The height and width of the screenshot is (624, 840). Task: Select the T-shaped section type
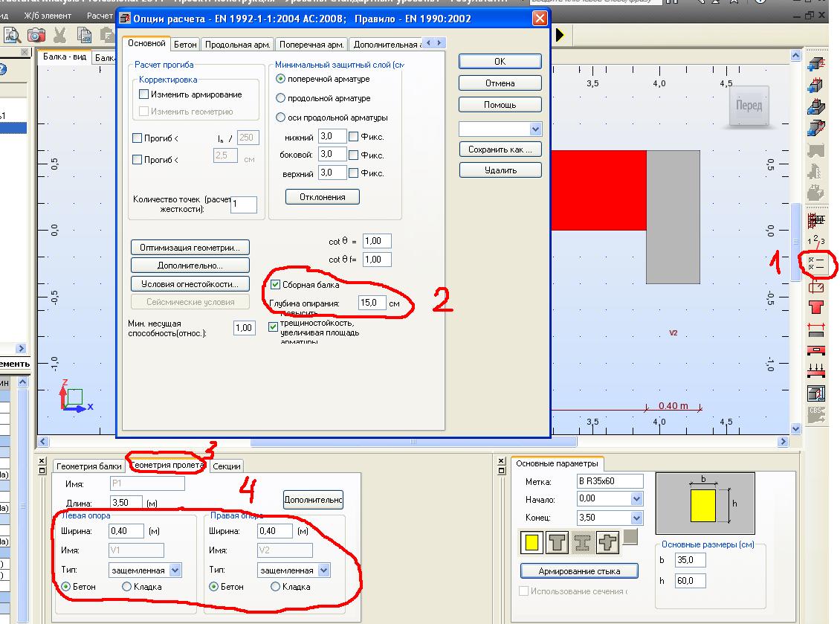(557, 542)
